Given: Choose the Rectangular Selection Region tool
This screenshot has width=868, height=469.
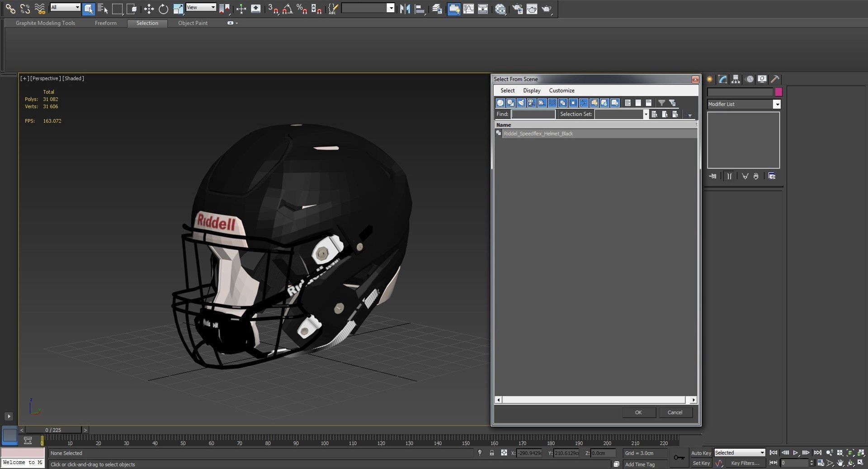Looking at the screenshot, I should coord(117,8).
